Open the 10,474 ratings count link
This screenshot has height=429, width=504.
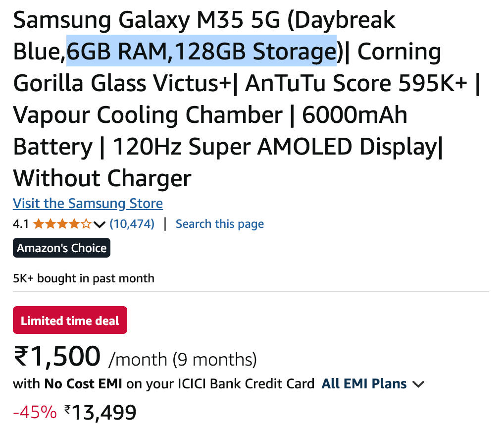click(x=132, y=224)
